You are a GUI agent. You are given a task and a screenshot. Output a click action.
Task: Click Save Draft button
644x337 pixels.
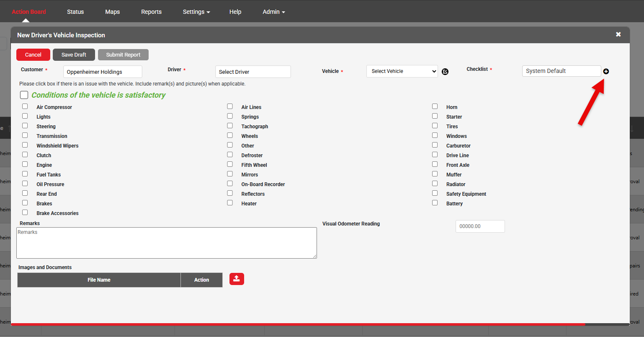[74, 55]
